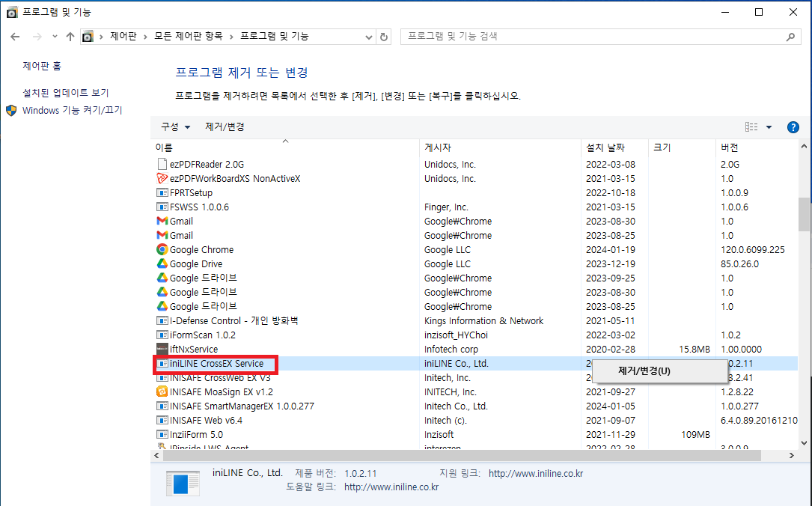The width and height of the screenshot is (812, 506).
Task: Expand the view options dropdown arrow
Action: (x=769, y=127)
